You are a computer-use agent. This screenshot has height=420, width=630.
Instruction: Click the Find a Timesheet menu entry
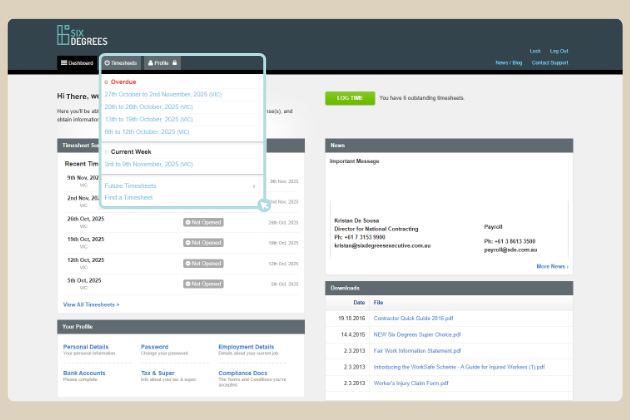(129, 197)
